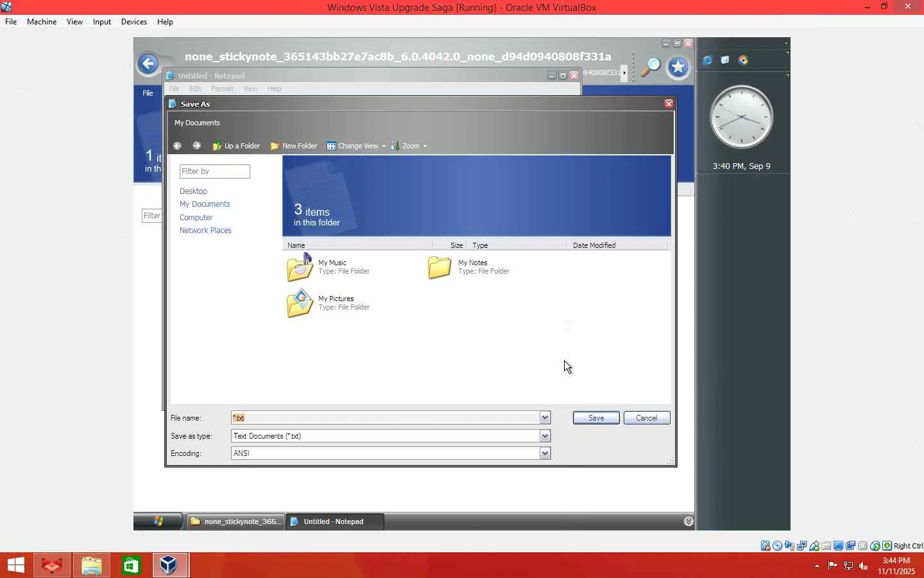Open the guest Start button
Screen dimensions: 924x578
(x=158, y=521)
